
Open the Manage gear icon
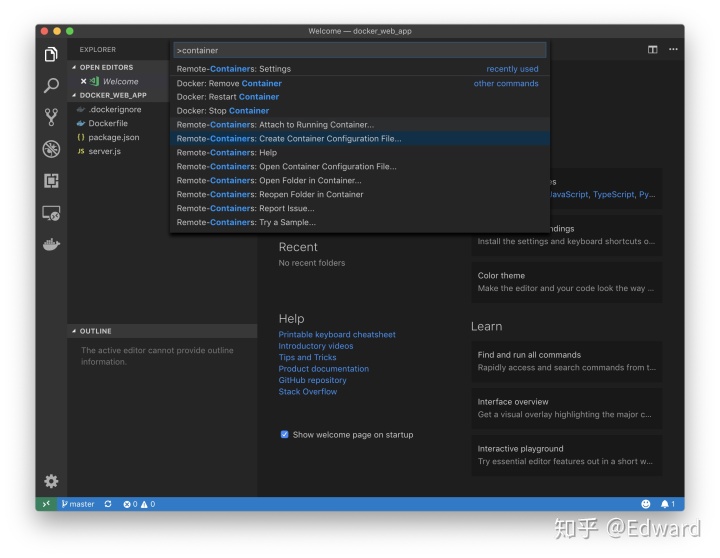51,481
